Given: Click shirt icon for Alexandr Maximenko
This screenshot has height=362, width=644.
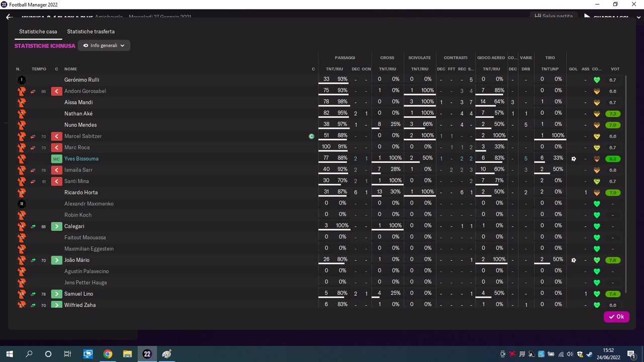Looking at the screenshot, I should pos(21,204).
